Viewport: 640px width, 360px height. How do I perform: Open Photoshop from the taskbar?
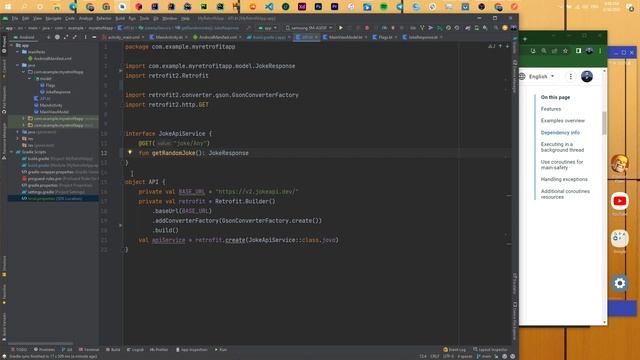click(318, 7)
